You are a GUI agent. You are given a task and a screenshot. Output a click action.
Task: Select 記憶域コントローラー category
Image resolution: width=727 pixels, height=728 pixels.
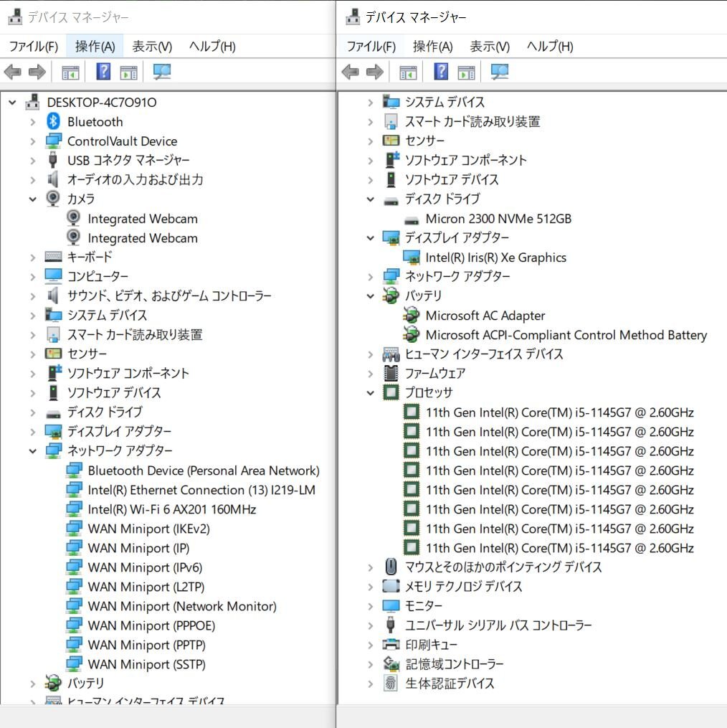coord(454,664)
